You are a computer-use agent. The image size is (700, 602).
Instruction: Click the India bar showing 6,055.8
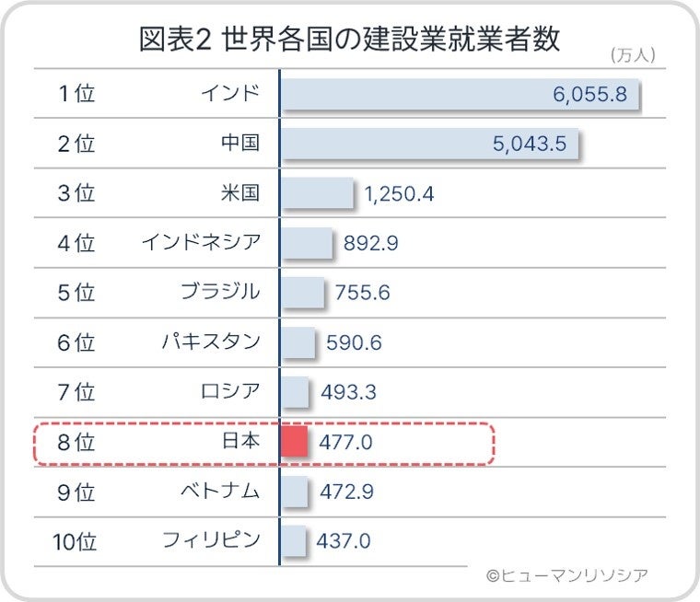[x=459, y=94]
